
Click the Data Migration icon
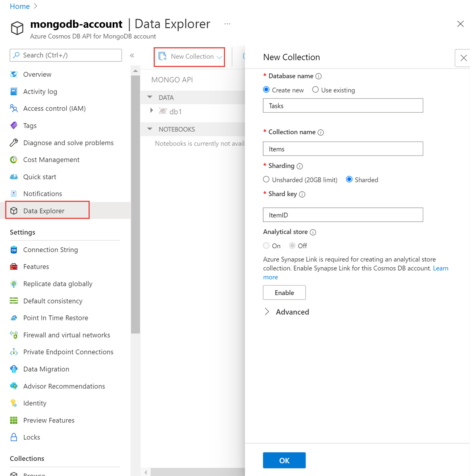click(x=14, y=369)
